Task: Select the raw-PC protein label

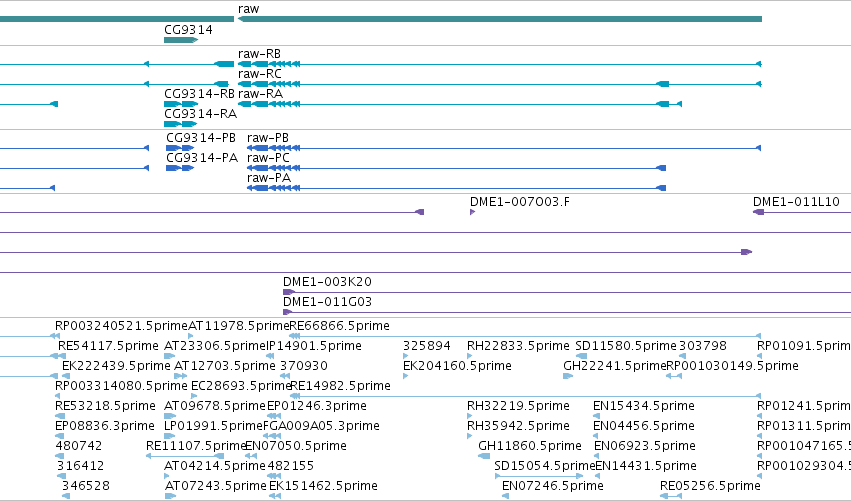Action: point(268,157)
